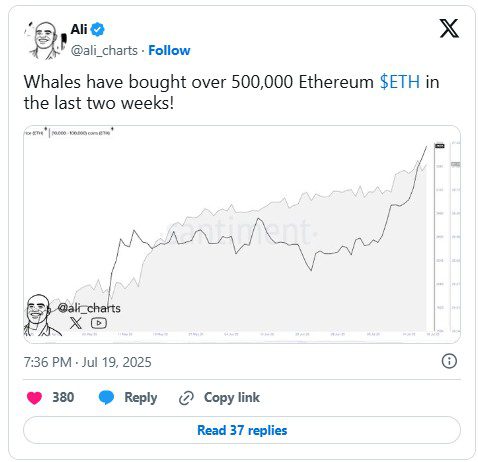Open the profile name Ali

pos(79,29)
